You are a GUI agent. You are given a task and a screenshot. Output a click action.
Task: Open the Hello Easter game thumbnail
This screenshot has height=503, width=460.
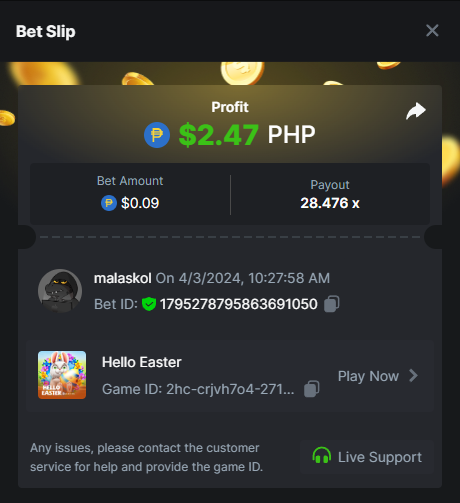[x=62, y=375]
